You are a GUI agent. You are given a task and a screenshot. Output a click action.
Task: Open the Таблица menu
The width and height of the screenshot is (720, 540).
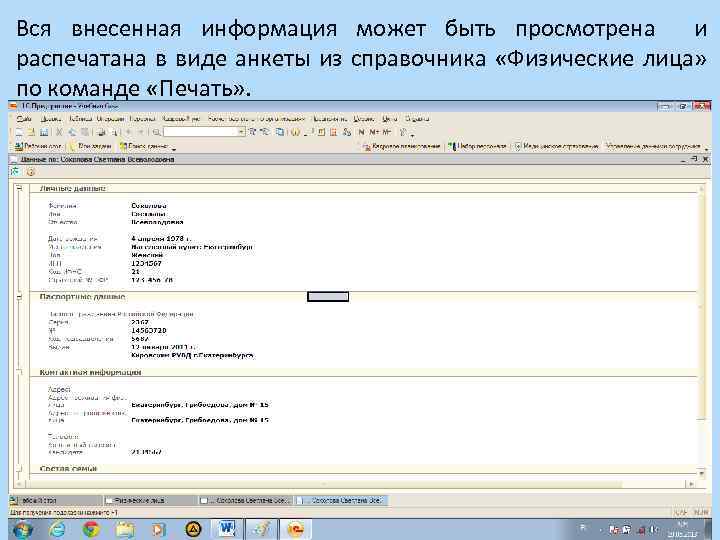point(81,119)
